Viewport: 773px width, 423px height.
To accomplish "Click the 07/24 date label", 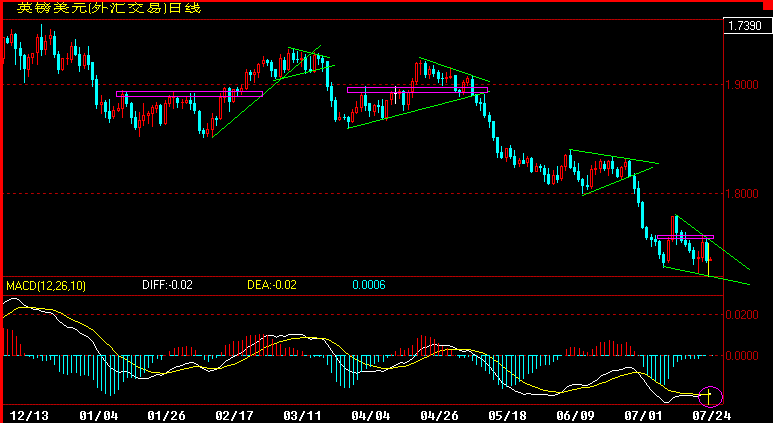I will (x=711, y=416).
